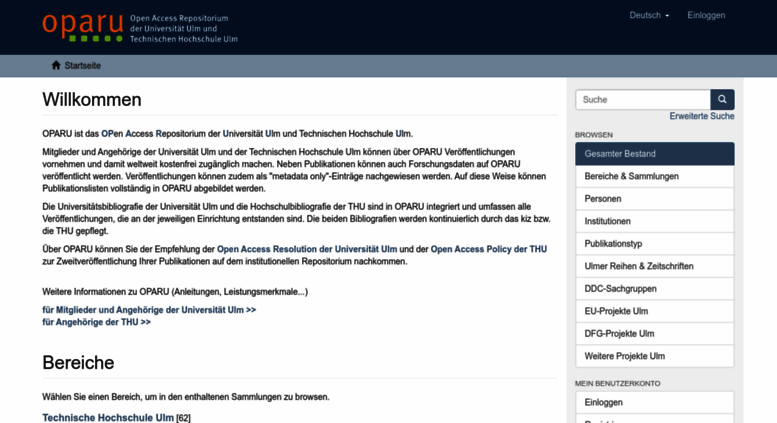The height and width of the screenshot is (423, 777).
Task: Follow link für Angehörige der THU
Action: (96, 322)
